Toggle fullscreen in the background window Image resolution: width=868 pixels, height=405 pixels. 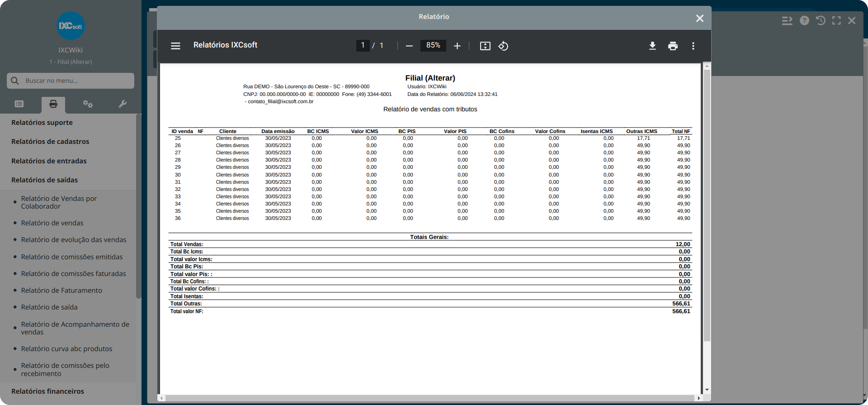(x=836, y=20)
